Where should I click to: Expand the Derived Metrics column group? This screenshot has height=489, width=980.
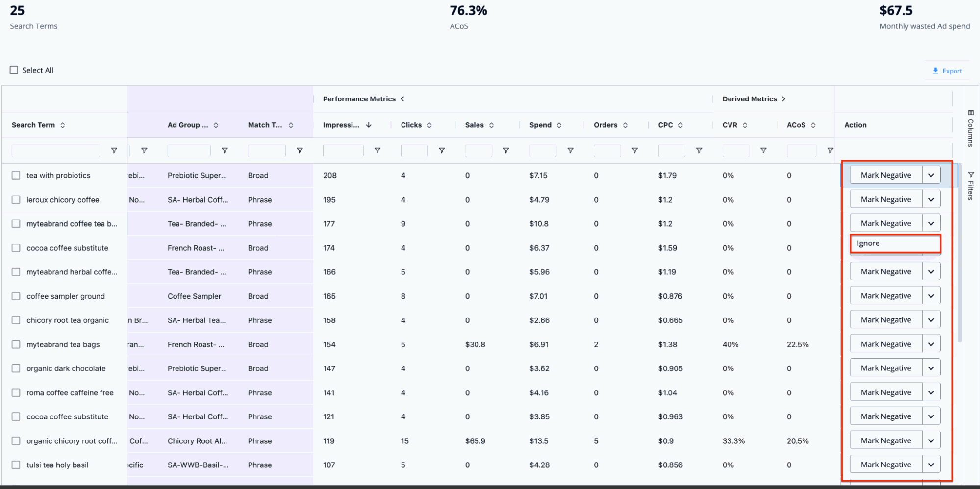click(x=783, y=99)
